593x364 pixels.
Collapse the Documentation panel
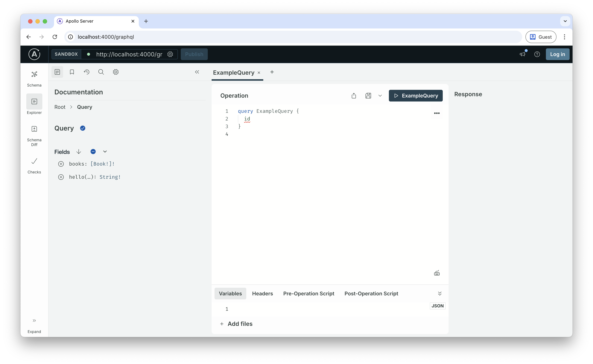tap(197, 72)
